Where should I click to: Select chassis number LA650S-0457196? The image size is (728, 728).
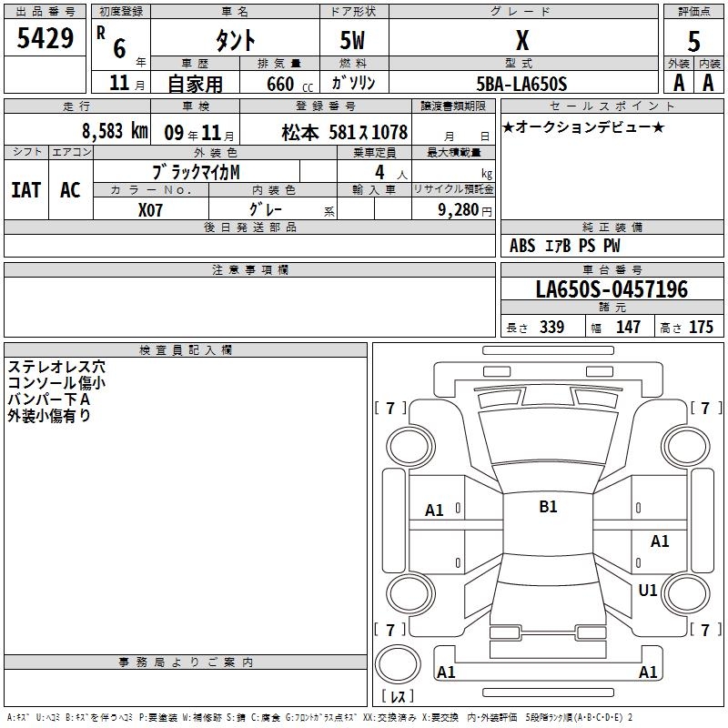tap(612, 289)
